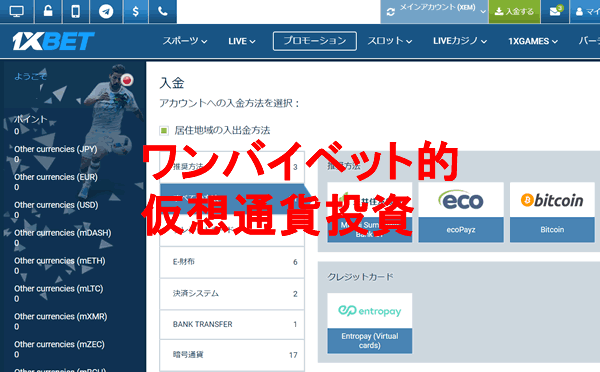
Task: Click the green 入金する deposit button
Action: (514, 11)
